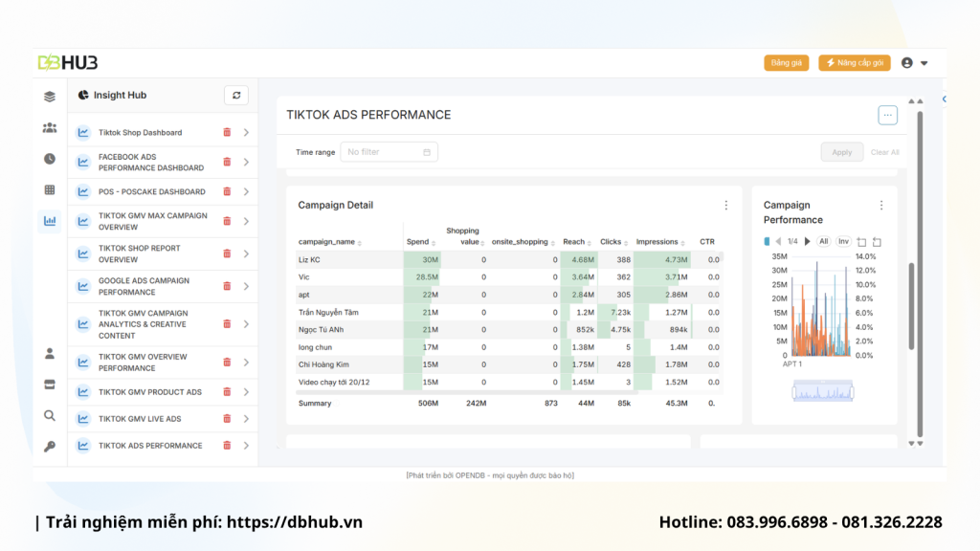Sort table by Impressions column

pos(660,242)
